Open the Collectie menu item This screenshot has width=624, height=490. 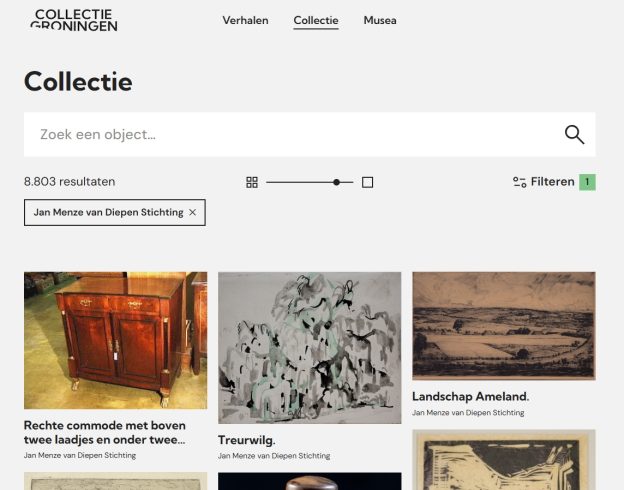pos(316,20)
